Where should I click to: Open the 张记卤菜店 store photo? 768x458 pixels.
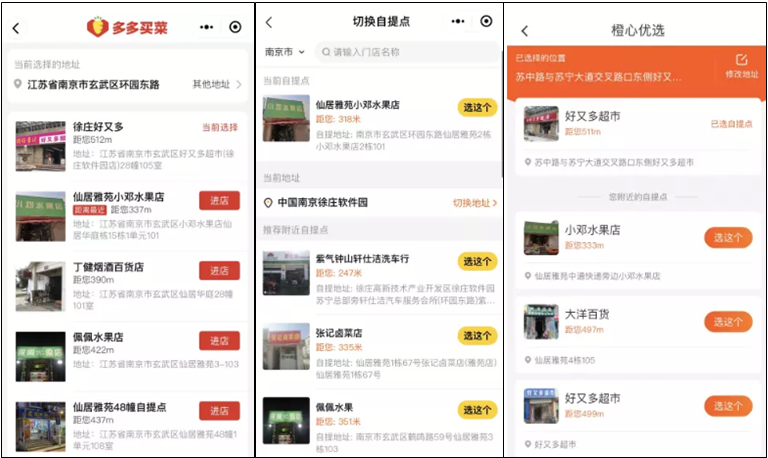click(x=286, y=346)
